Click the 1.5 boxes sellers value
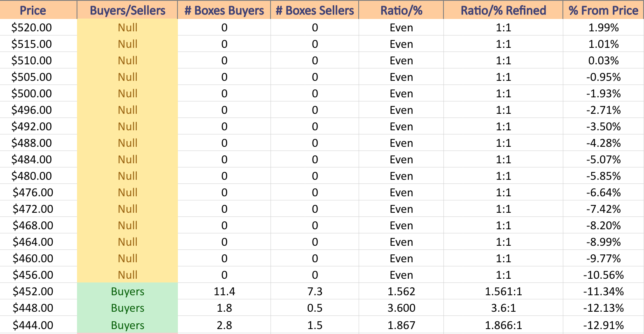 tap(315, 325)
